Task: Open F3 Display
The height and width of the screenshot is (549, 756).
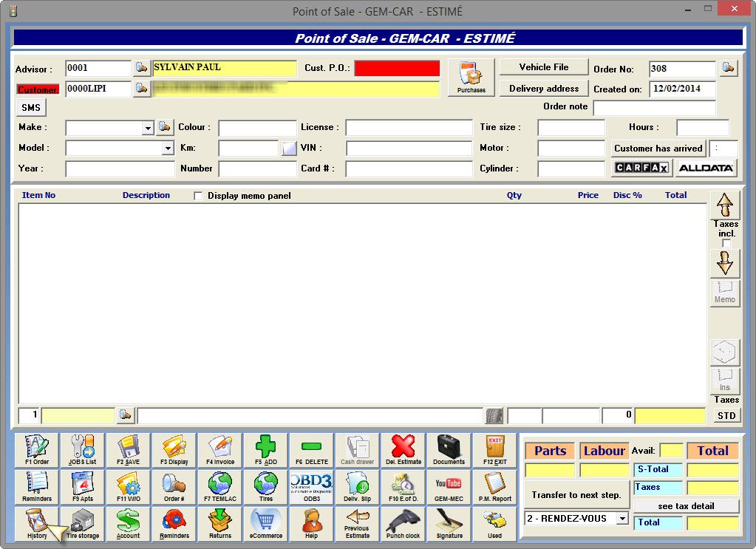Action: [174, 450]
